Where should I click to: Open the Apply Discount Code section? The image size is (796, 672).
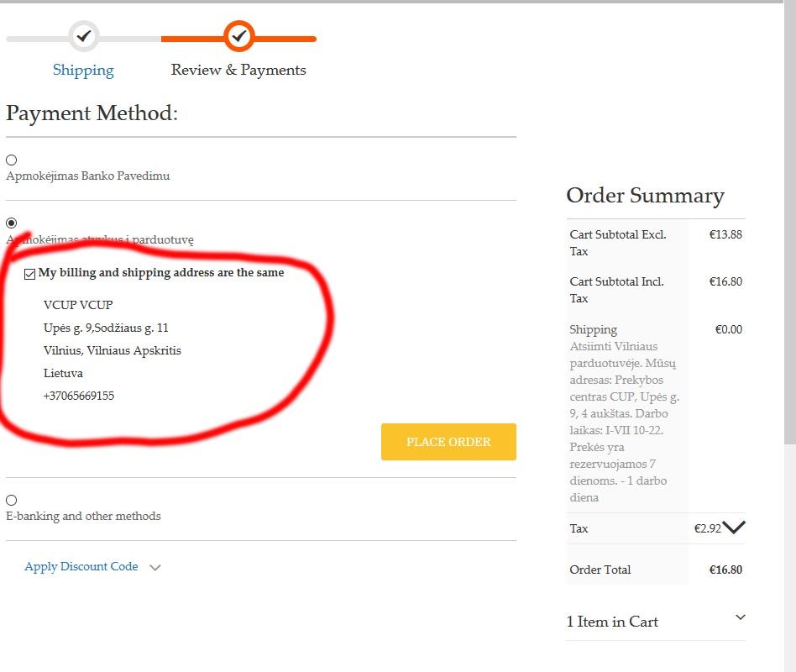pos(81,567)
